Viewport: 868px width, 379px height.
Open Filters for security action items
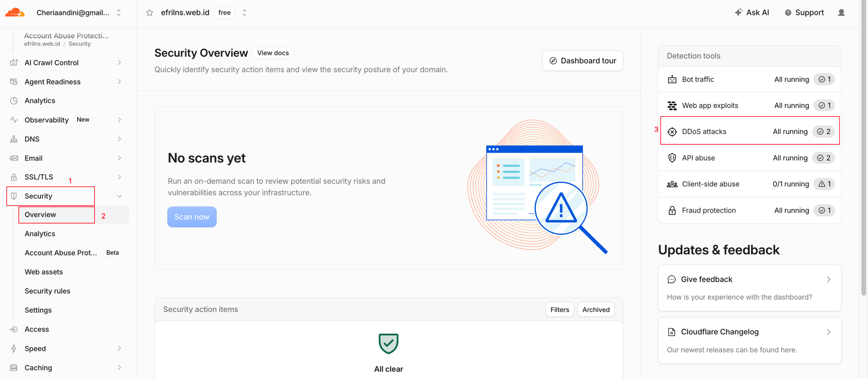coord(560,309)
